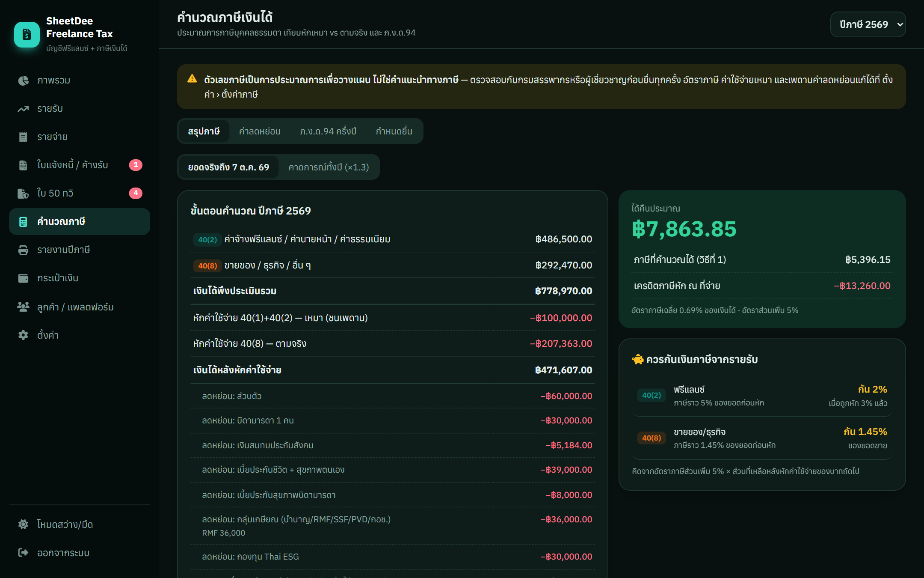924x578 pixels.
Task: Click the SheetDee Freelance Tax logo icon
Action: pos(27,34)
